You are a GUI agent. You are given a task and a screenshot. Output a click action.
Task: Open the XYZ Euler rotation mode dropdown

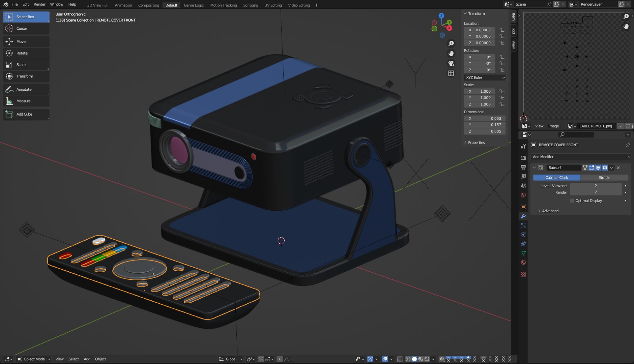(485, 78)
